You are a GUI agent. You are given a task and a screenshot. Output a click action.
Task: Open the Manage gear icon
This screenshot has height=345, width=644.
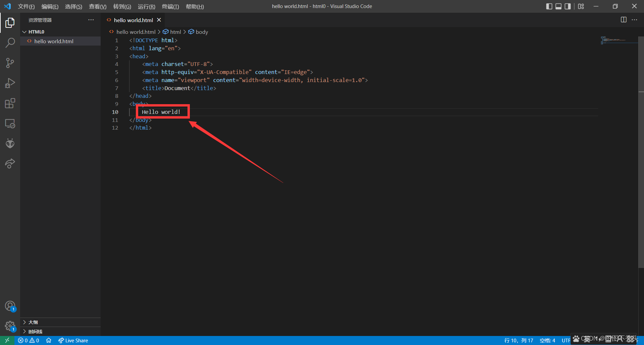(x=10, y=326)
